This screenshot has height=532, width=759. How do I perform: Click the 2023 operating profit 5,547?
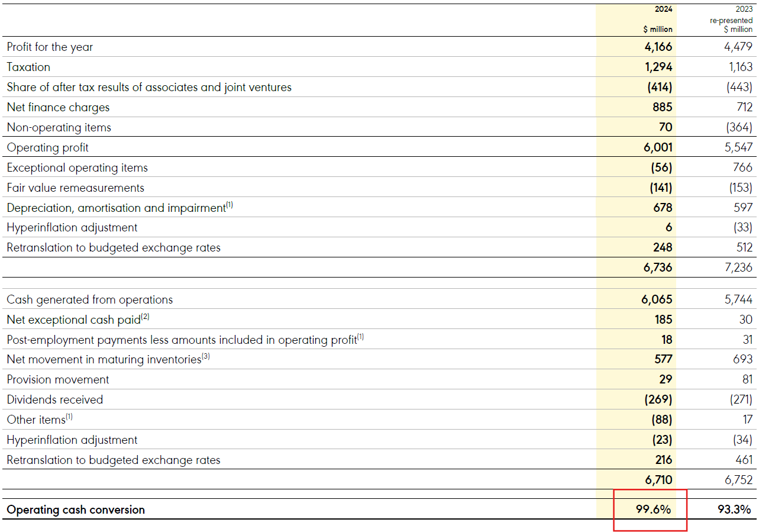[x=738, y=147]
